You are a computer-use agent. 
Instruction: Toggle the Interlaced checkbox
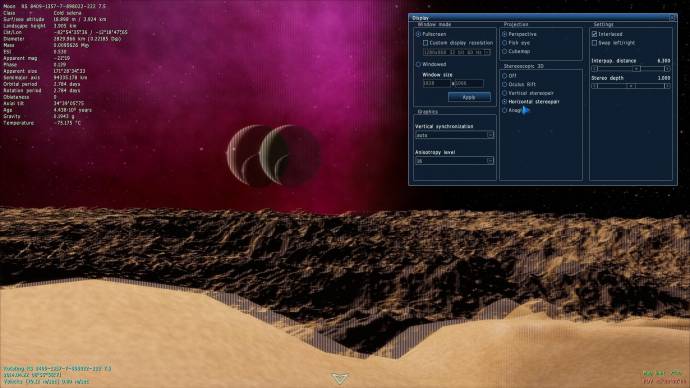[595, 34]
